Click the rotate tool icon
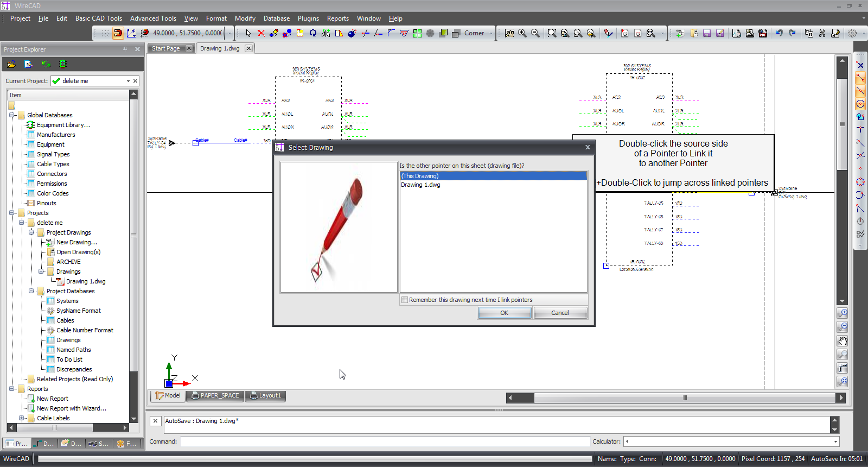 coord(313,33)
